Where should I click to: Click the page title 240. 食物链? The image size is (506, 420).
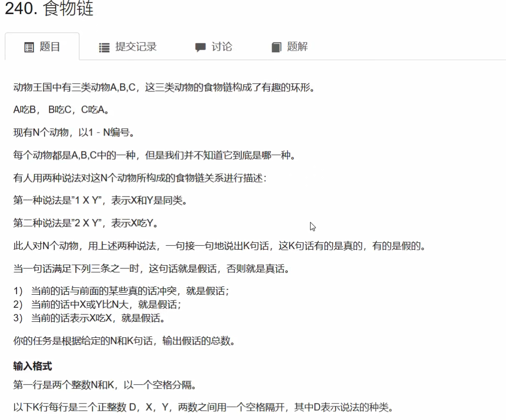(49, 9)
